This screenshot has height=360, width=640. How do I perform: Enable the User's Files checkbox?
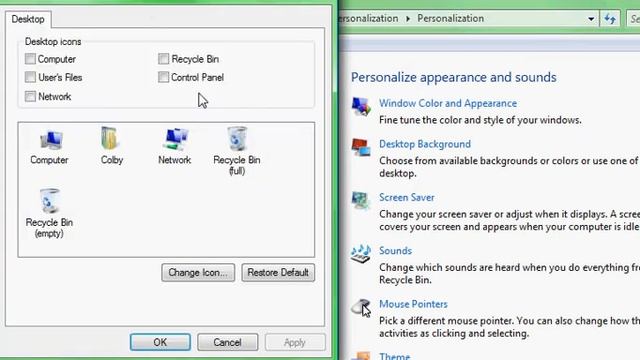pyautogui.click(x=30, y=77)
